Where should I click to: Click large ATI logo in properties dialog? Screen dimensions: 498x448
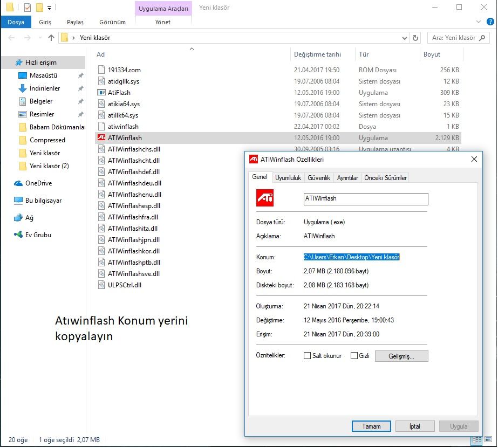coord(265,198)
